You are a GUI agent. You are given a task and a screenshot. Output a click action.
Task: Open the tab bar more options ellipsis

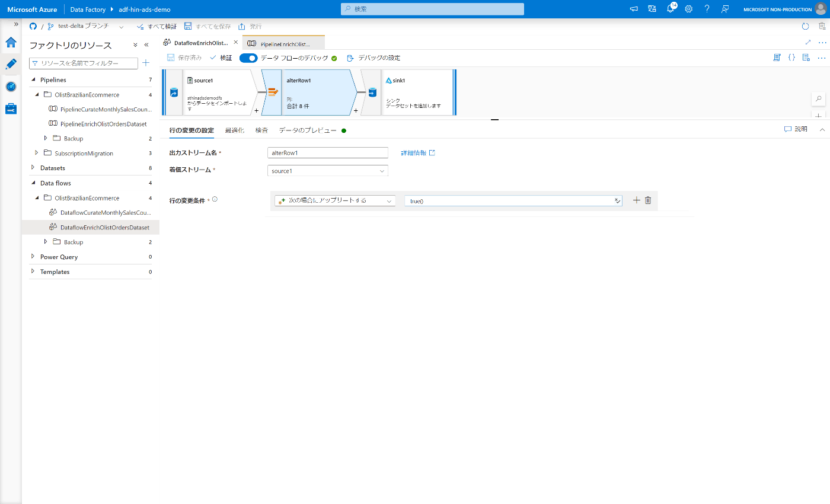tap(822, 42)
